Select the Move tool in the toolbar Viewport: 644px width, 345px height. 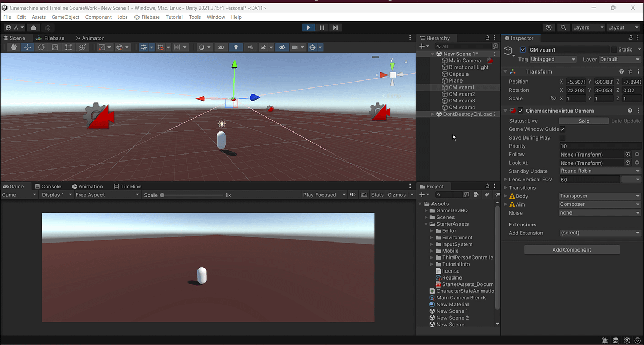pyautogui.click(x=27, y=47)
